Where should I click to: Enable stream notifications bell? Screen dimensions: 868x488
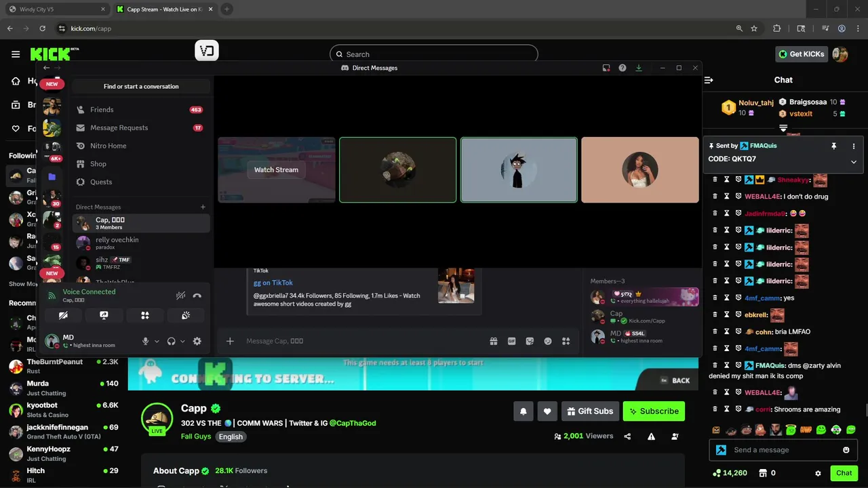click(524, 411)
